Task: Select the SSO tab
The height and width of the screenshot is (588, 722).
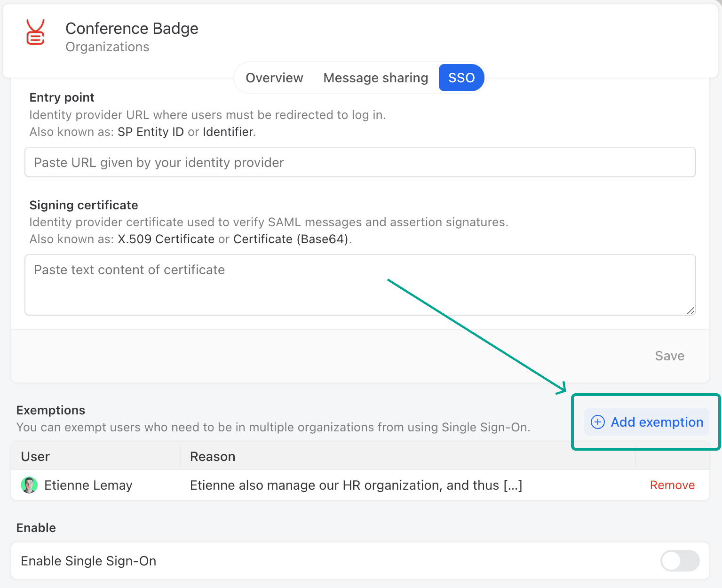Action: (461, 78)
